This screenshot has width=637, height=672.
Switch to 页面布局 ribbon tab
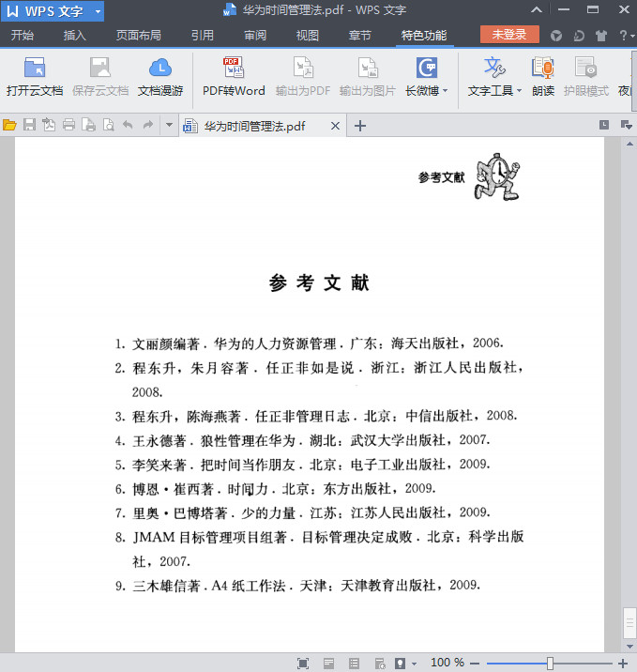click(x=138, y=35)
